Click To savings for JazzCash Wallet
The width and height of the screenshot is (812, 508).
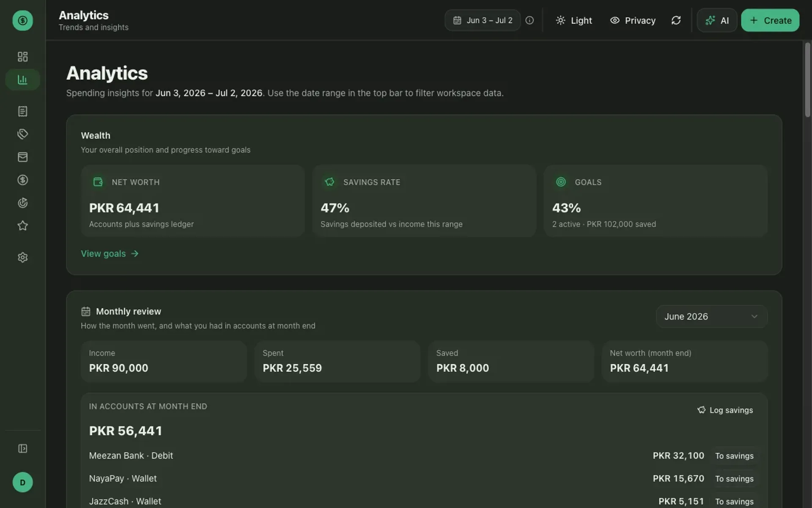pyautogui.click(x=734, y=502)
